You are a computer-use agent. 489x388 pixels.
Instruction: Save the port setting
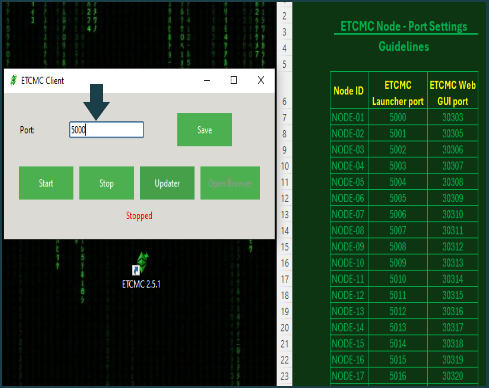tap(204, 130)
